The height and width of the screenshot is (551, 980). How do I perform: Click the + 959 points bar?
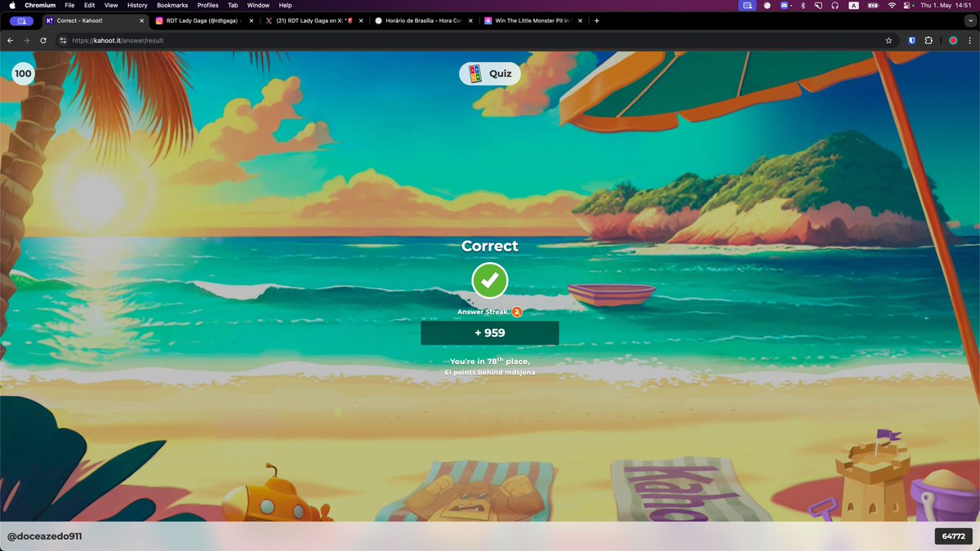pos(490,333)
